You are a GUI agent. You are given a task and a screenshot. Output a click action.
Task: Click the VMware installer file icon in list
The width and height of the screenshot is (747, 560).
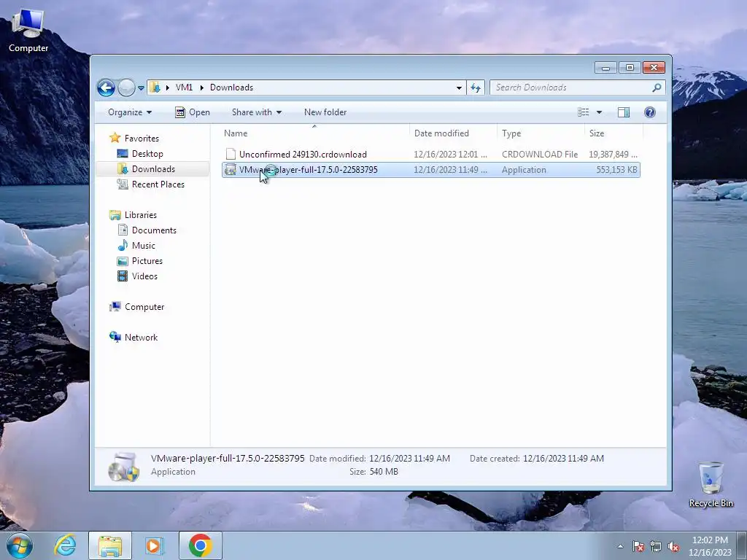230,169
